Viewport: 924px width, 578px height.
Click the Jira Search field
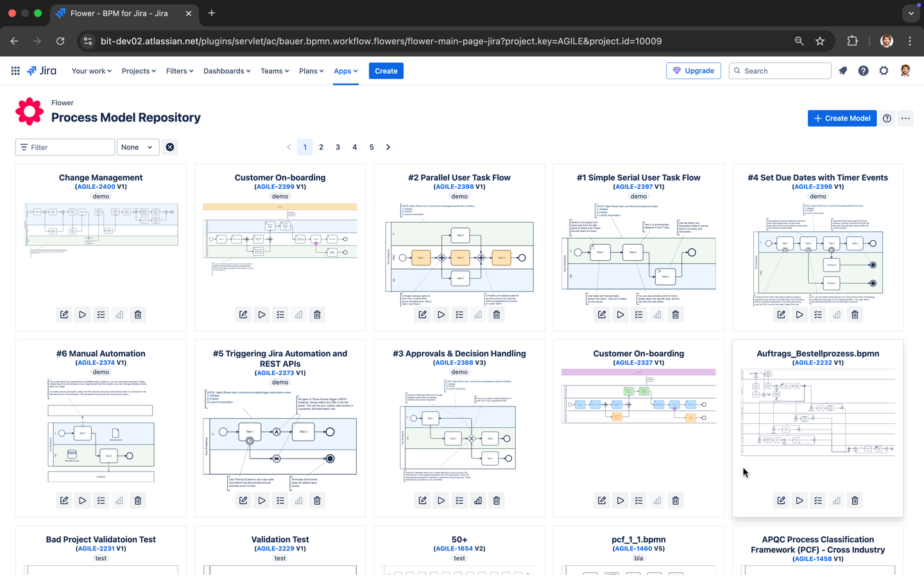(780, 71)
